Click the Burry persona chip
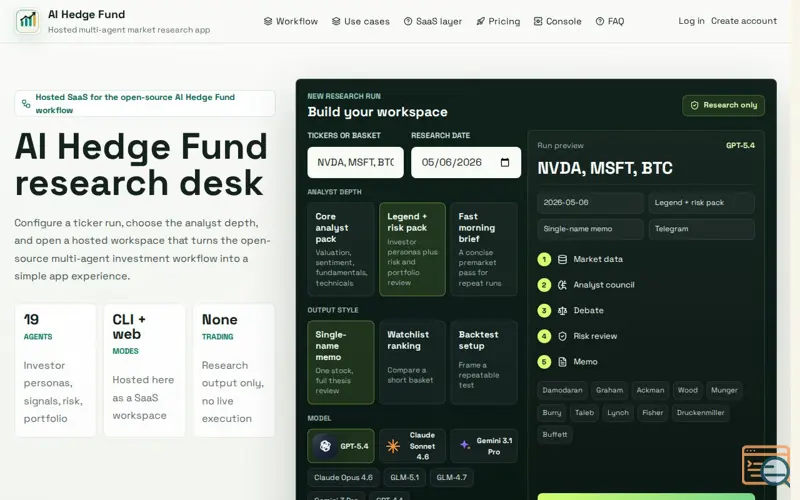 tap(552, 413)
